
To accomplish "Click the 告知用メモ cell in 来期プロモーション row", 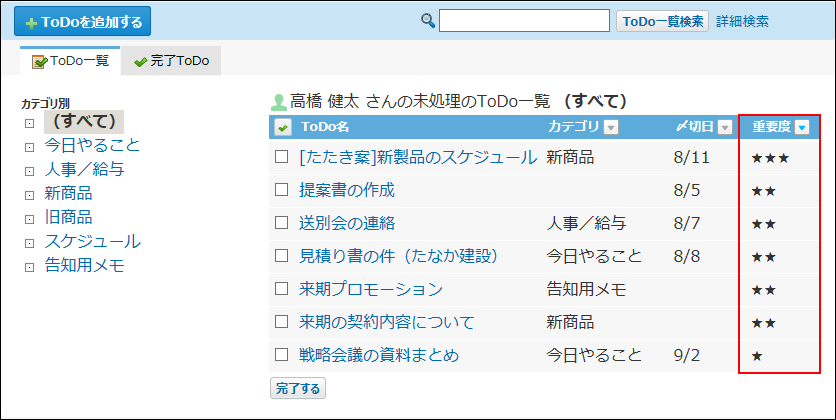I will 586,289.
